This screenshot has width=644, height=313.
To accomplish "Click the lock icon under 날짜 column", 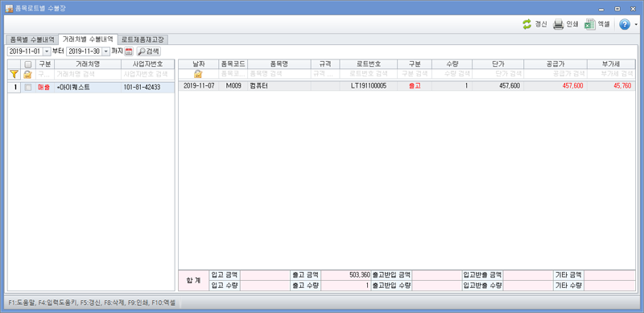I will [198, 74].
